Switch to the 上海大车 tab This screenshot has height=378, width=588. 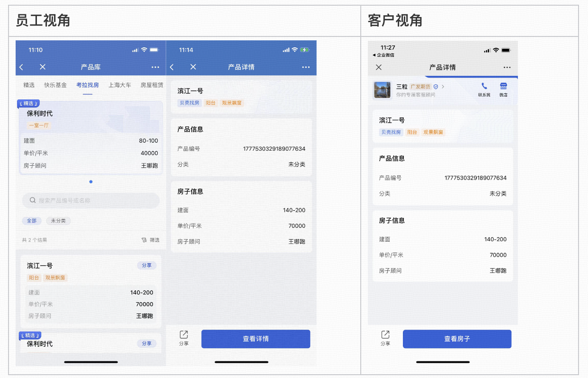point(120,85)
